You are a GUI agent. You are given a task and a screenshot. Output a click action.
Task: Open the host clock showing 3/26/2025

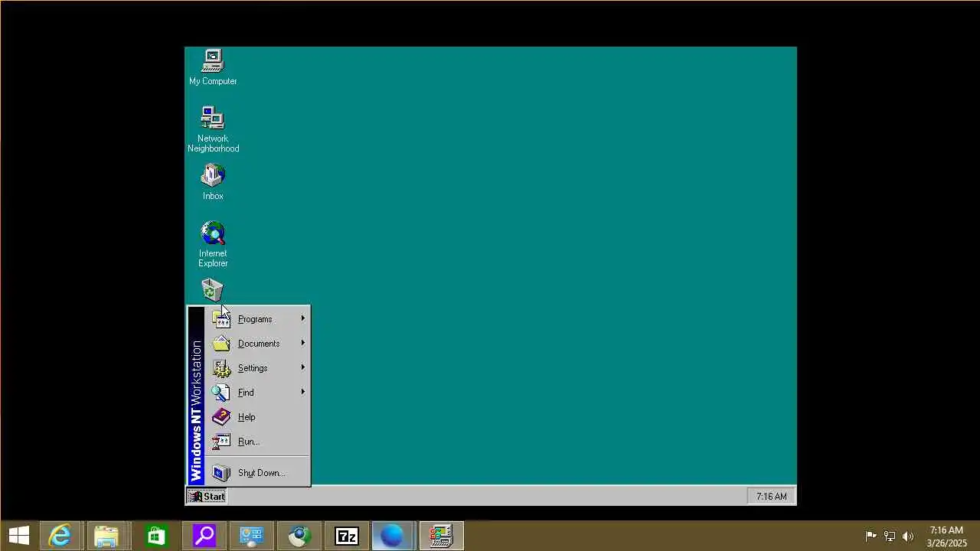(x=946, y=536)
